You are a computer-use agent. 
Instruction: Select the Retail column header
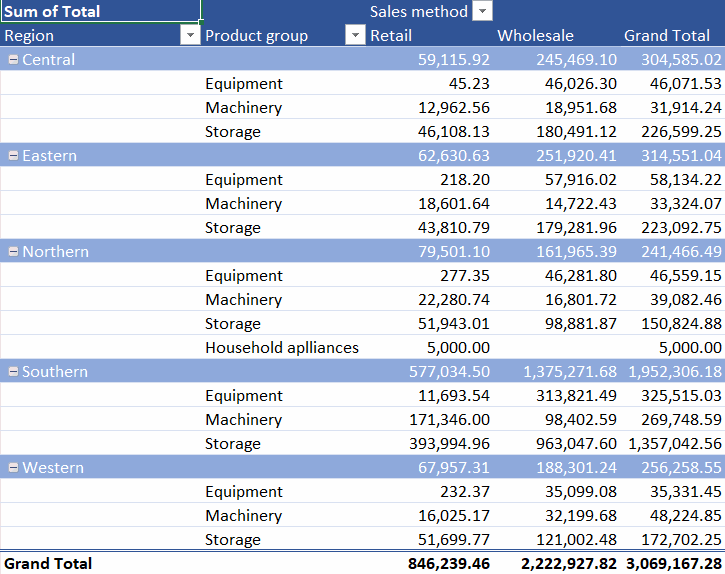click(x=391, y=36)
